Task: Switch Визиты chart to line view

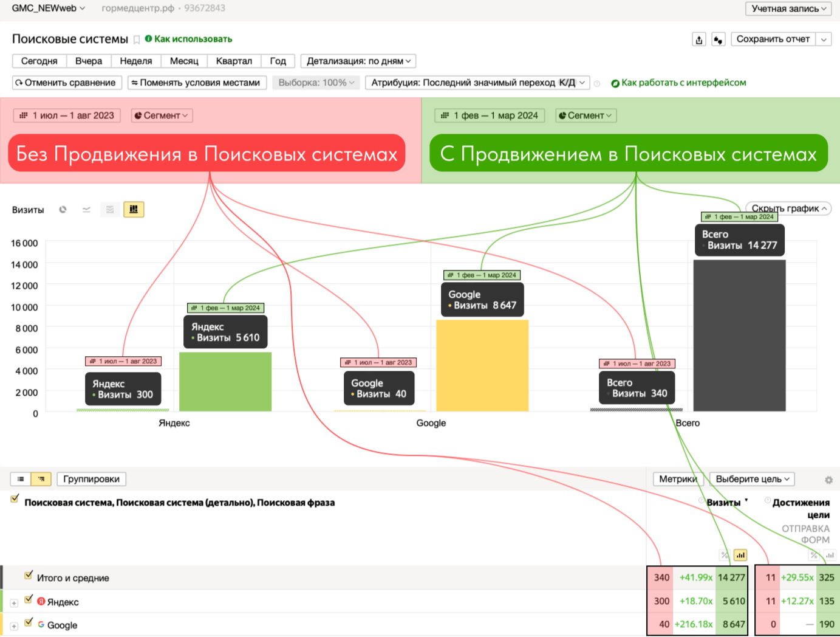Action: tap(86, 210)
